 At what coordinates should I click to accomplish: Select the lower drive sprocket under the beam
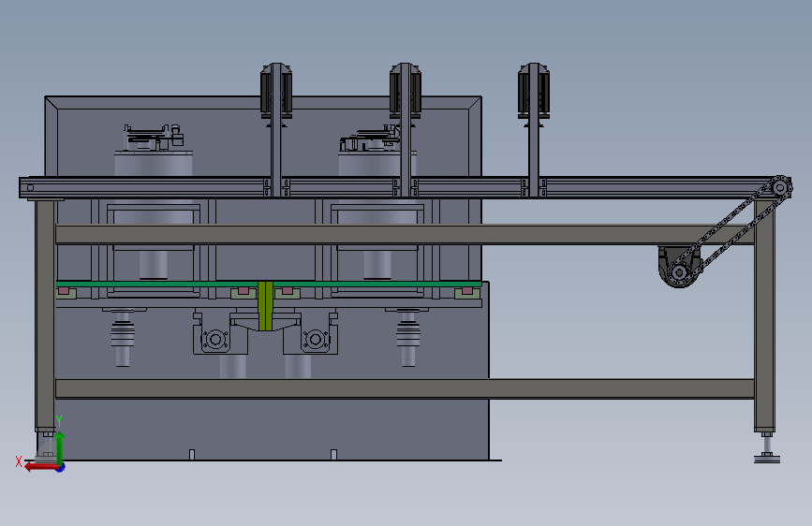678,272
